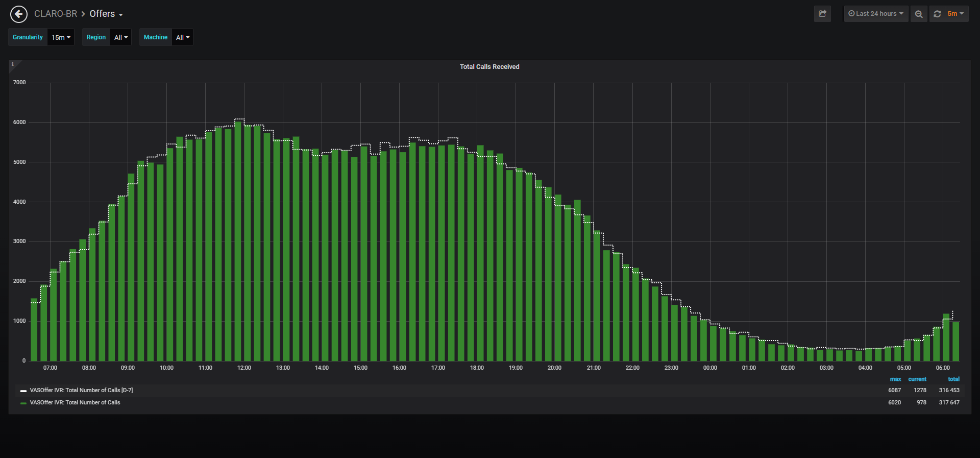Open the white D-7 series color swatch
The height and width of the screenshot is (458, 980).
click(x=23, y=391)
